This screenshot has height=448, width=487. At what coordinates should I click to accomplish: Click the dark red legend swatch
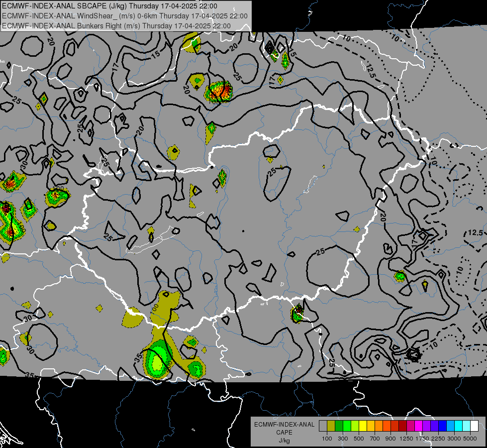(x=402, y=426)
